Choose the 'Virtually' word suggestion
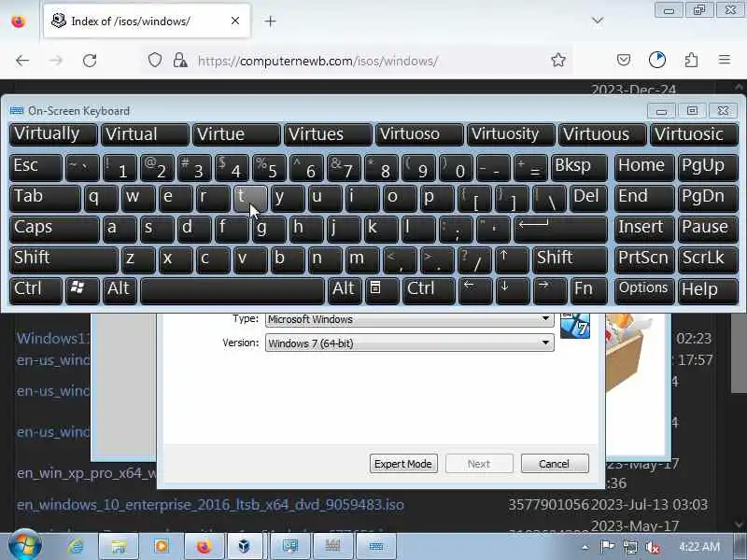Viewport: 747px width, 560px height. (x=53, y=134)
